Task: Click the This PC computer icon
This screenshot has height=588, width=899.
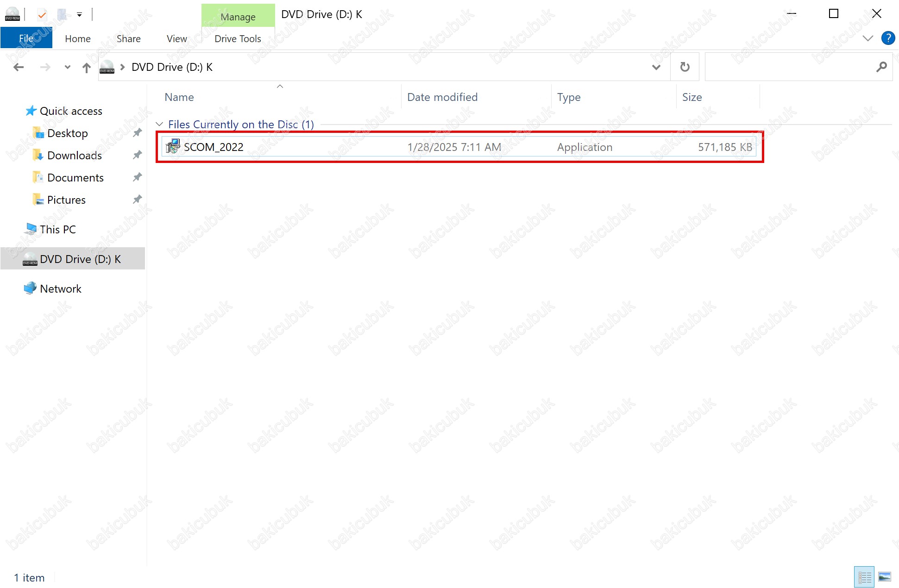Action: (x=31, y=229)
